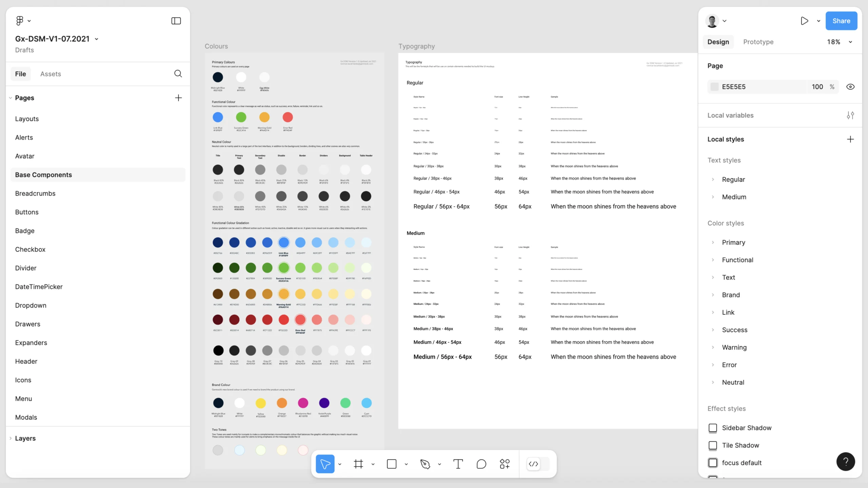Select the Sidebar Shadow effect style
868x488 pixels.
(746, 428)
